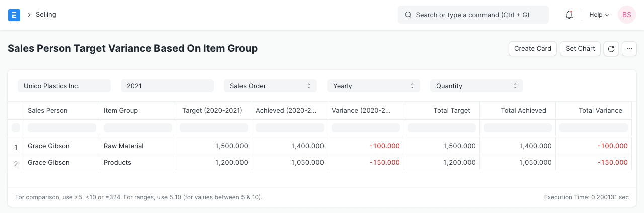Open the notifications bell
The width and height of the screenshot is (644, 213).
pos(569,15)
